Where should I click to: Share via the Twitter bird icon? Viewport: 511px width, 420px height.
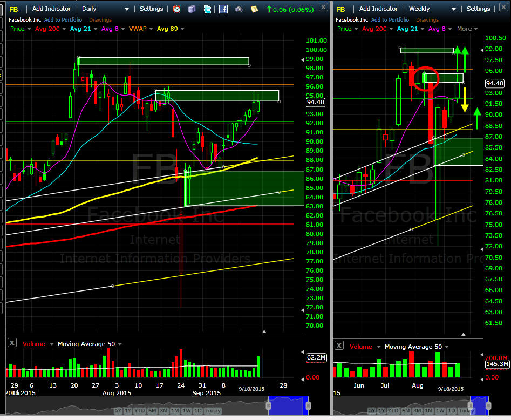point(207,9)
